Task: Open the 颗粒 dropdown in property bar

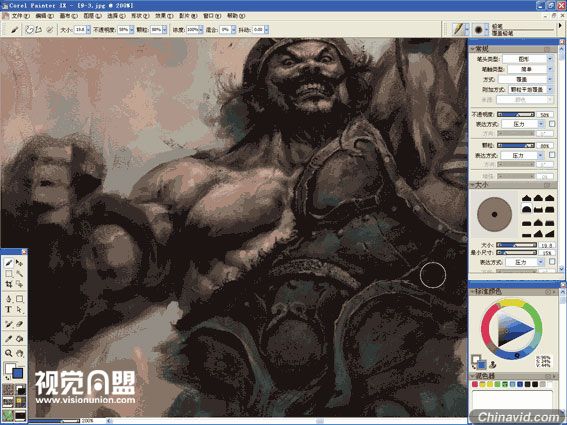Action: pos(165,30)
